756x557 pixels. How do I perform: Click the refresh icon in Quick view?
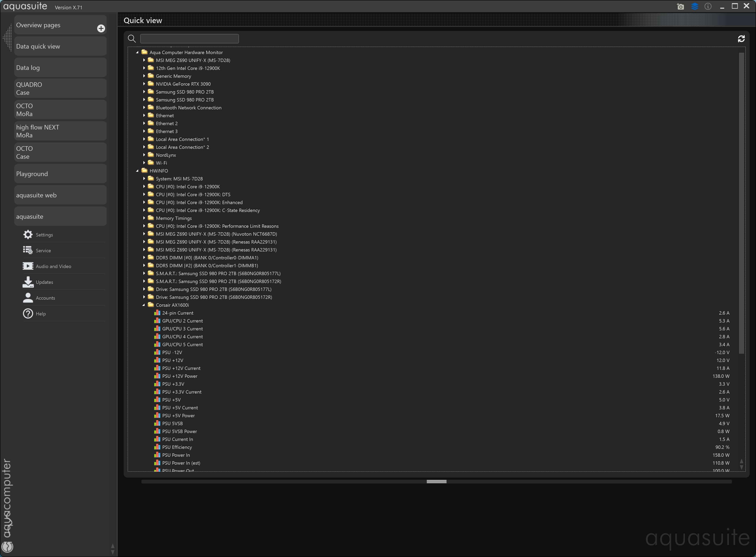[x=741, y=39]
